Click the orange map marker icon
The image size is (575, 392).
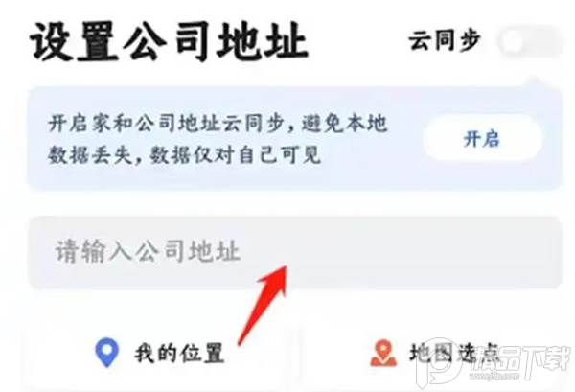[x=383, y=353]
